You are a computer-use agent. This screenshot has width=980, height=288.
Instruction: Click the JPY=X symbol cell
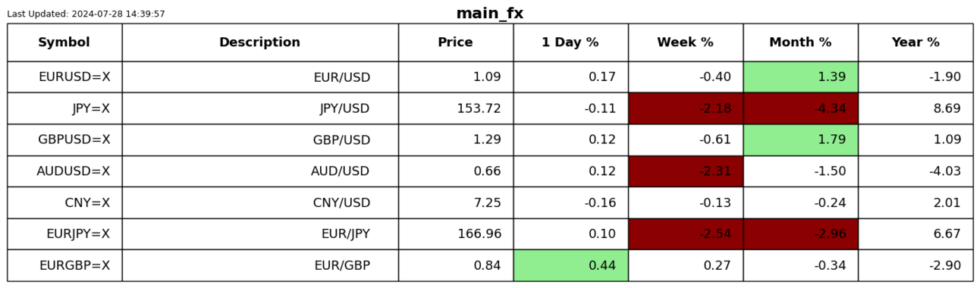[x=64, y=108]
